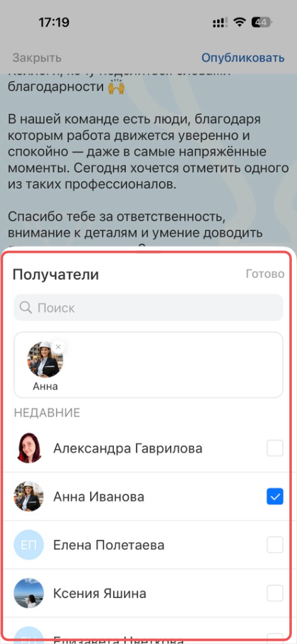Tap Ксения Яшина's profile picture
The height and width of the screenshot is (644, 297).
click(x=28, y=594)
